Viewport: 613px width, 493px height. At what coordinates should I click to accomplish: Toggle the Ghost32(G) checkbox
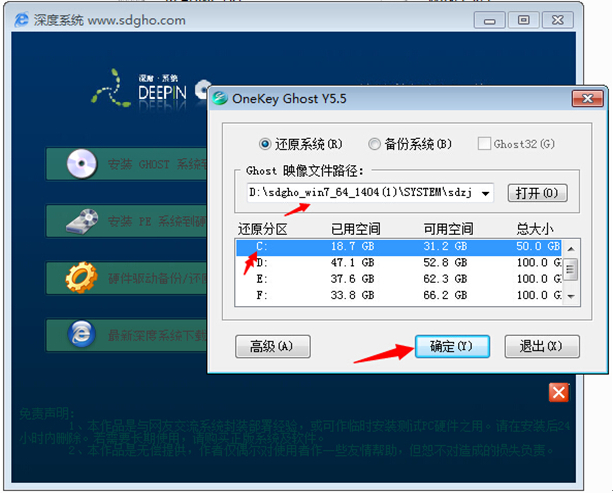pos(484,143)
